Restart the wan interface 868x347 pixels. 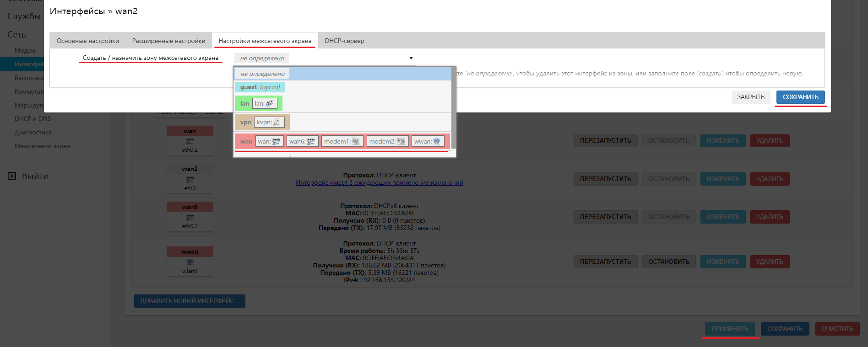click(606, 141)
